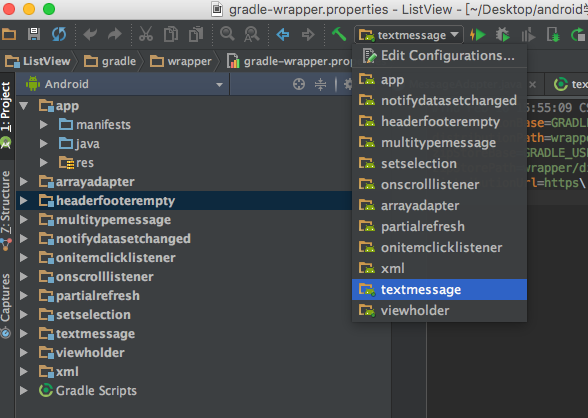
Task: Expand the textmessage module in tree
Action: 24,334
